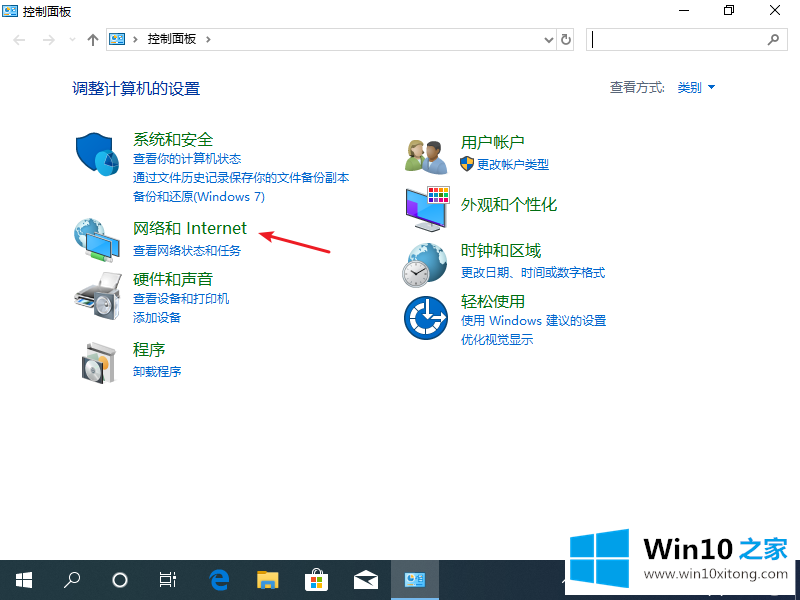Click the Control Panel taskbar button
The width and height of the screenshot is (800, 600).
(415, 580)
